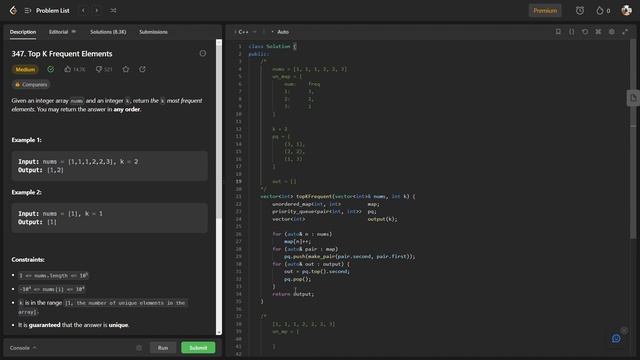Expand the Console panel

coord(23,348)
